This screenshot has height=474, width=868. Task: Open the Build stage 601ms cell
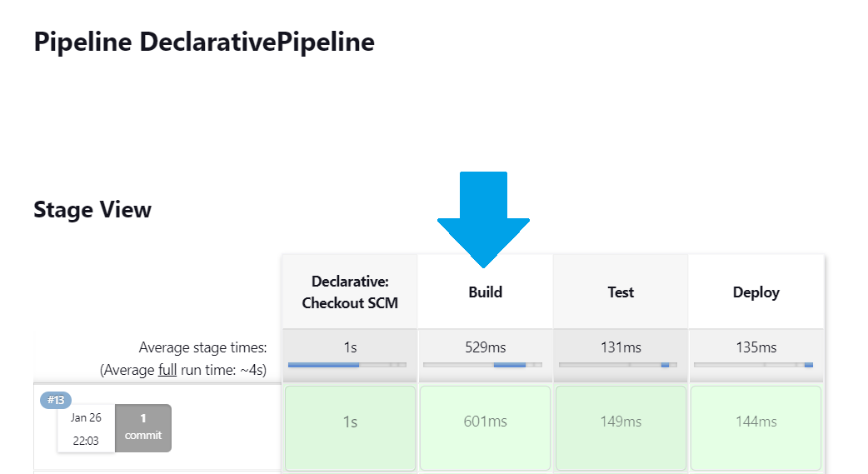(486, 428)
